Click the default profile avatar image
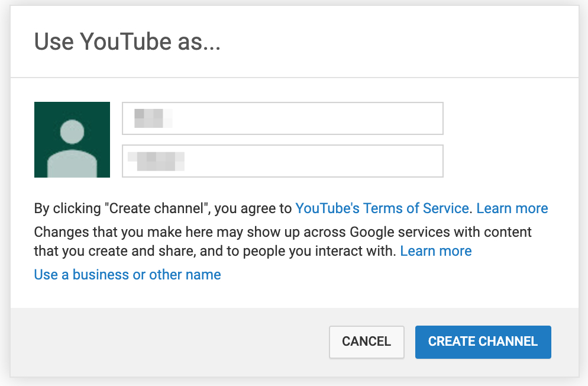 72,140
